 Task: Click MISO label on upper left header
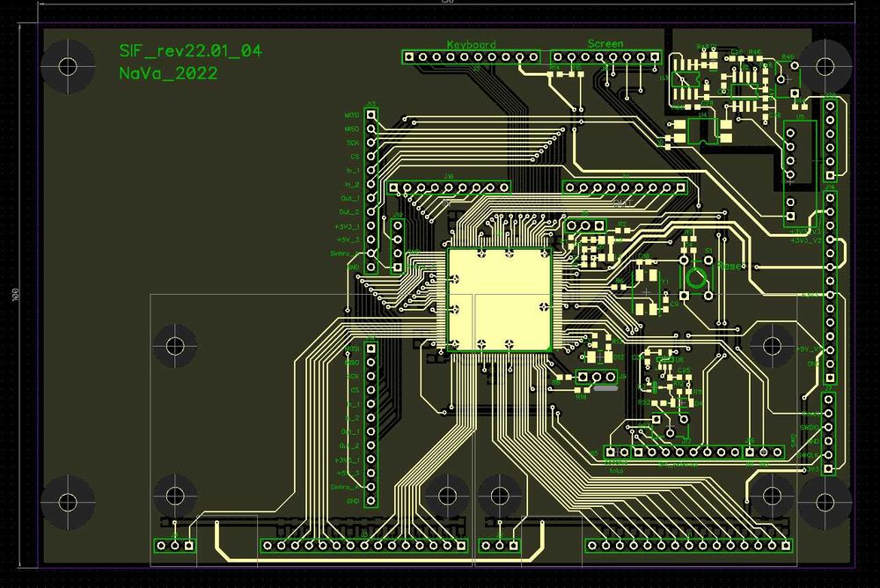352,129
